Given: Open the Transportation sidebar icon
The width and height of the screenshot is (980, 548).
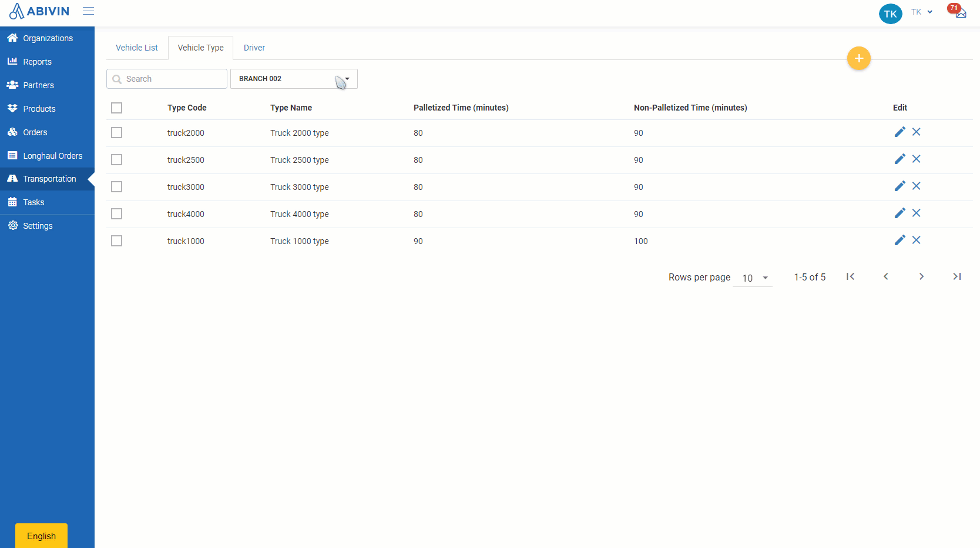Looking at the screenshot, I should coord(13,179).
